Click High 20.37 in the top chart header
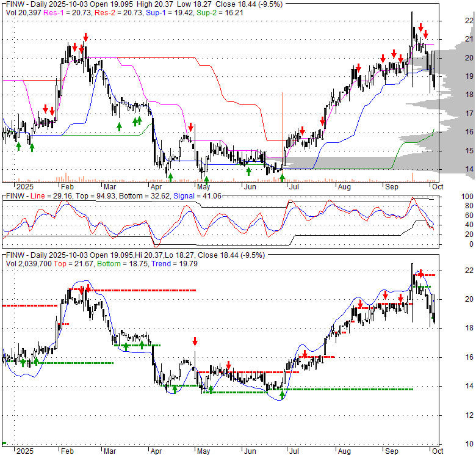476x455 pixels. click(x=155, y=4)
